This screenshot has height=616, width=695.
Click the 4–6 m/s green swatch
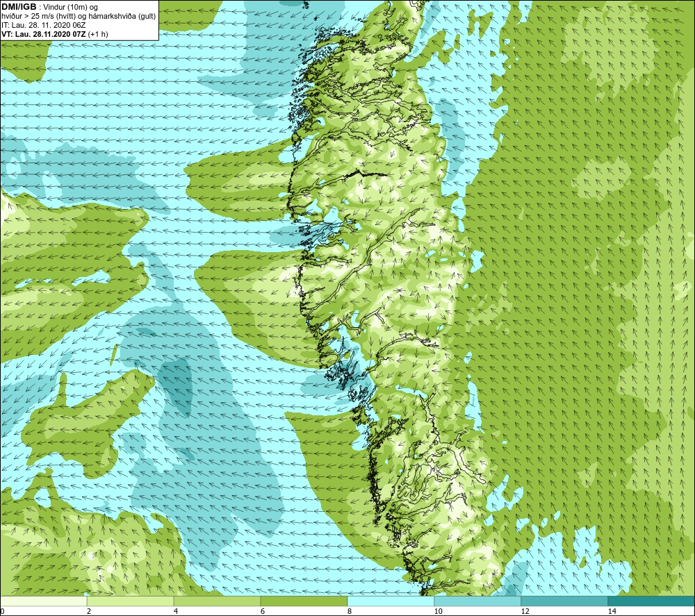click(x=217, y=601)
